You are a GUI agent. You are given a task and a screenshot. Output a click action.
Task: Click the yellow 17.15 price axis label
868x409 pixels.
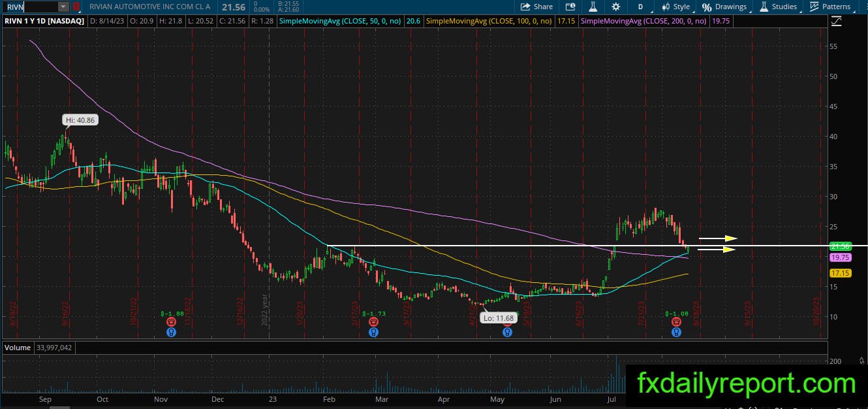tap(839, 273)
